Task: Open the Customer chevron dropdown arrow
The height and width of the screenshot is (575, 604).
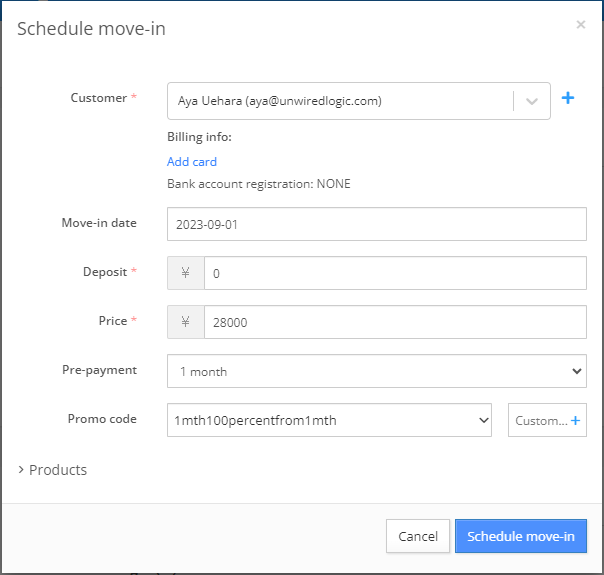Action: click(532, 101)
